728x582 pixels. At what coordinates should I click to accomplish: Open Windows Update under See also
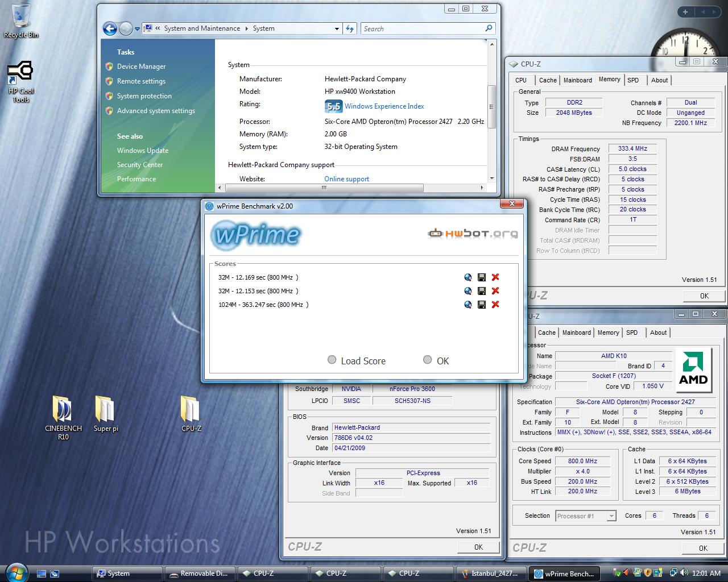click(x=143, y=151)
